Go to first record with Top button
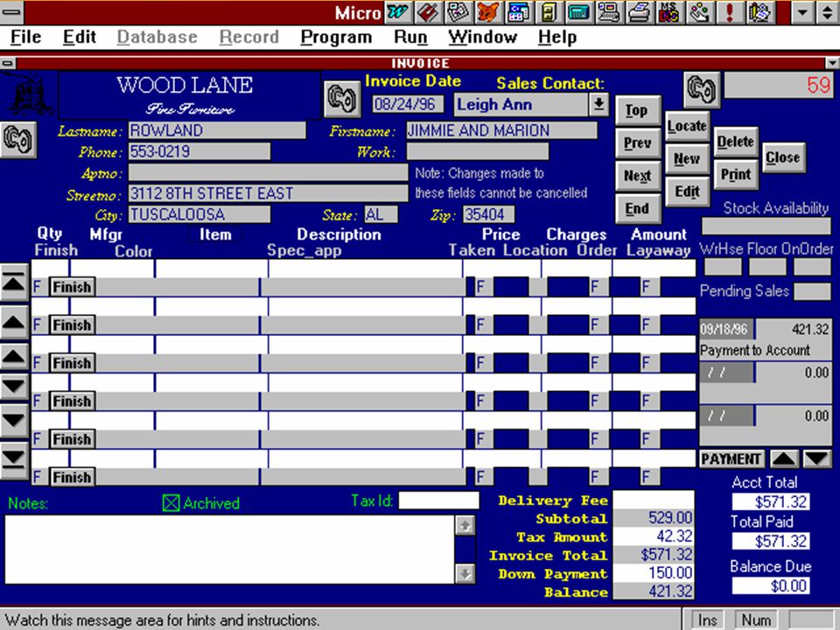This screenshot has height=630, width=840. (638, 111)
